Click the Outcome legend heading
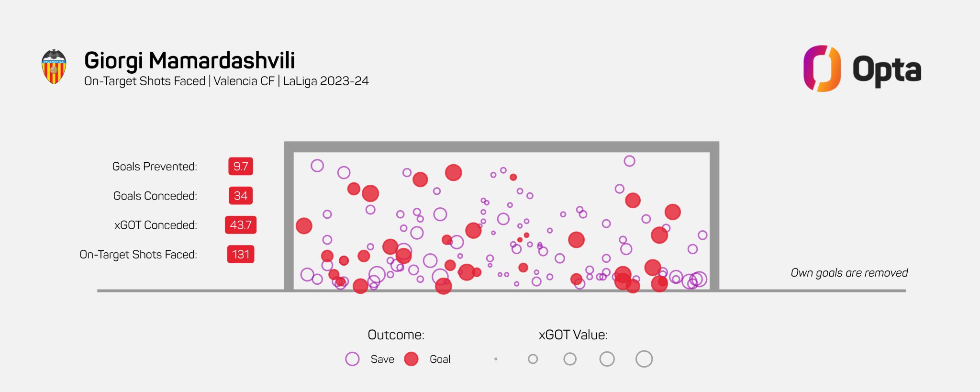This screenshot has height=392, width=980. [396, 335]
